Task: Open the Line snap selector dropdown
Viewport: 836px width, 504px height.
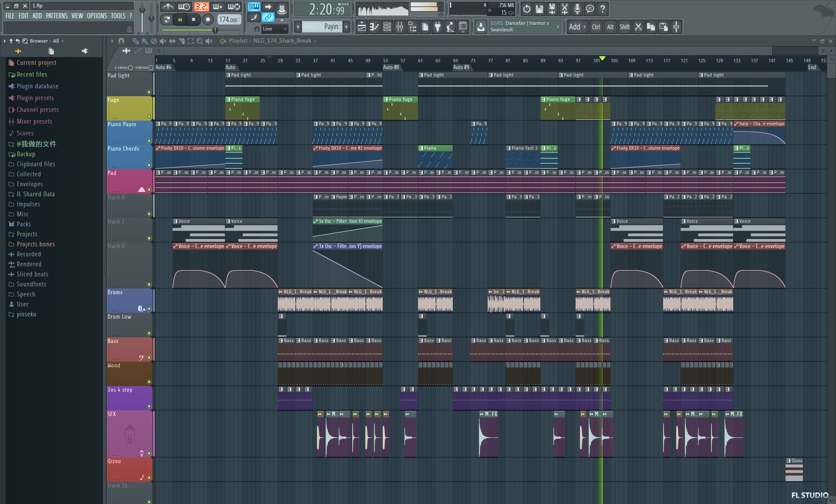Action: 274,29
